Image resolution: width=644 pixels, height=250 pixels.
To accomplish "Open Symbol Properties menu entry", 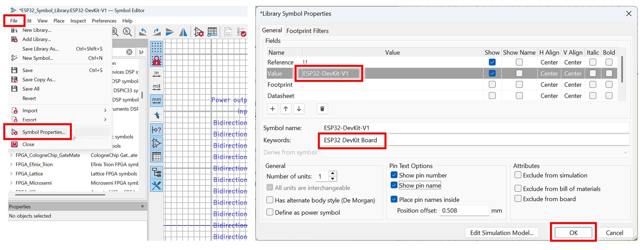I will pyautogui.click(x=44, y=132).
